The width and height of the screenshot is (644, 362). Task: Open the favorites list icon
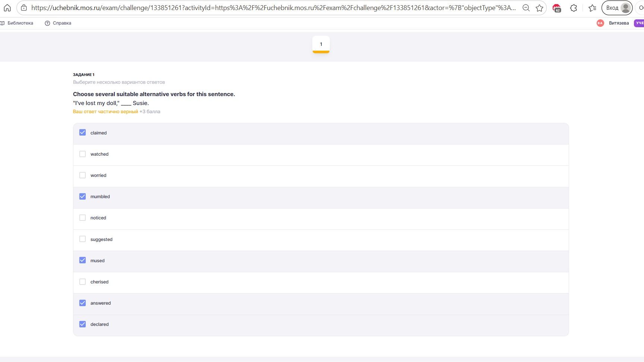[592, 8]
